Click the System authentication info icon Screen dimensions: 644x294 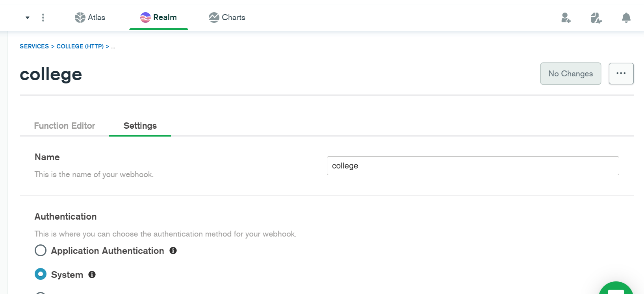[92, 274]
